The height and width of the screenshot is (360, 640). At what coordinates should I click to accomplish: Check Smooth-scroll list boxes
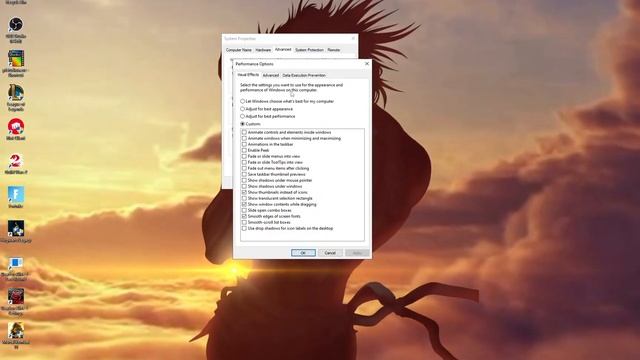pos(244,222)
